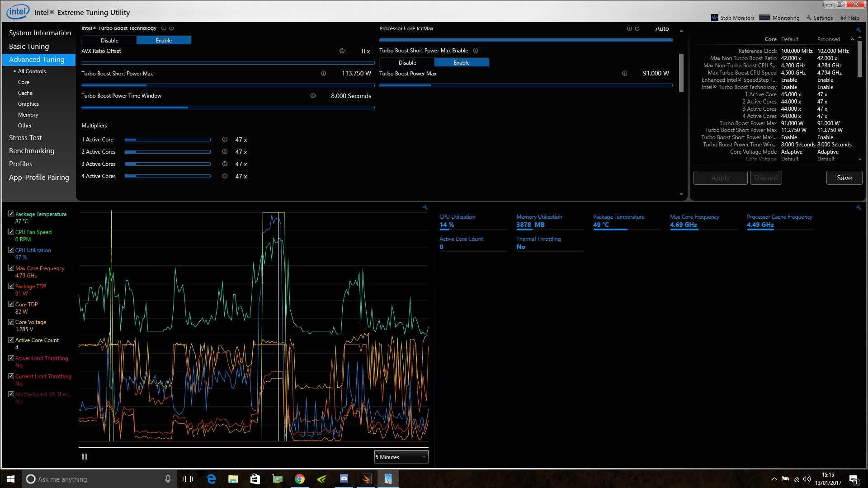Show info for 4 Active Cores multiplier
868x488 pixels.
[x=225, y=176]
